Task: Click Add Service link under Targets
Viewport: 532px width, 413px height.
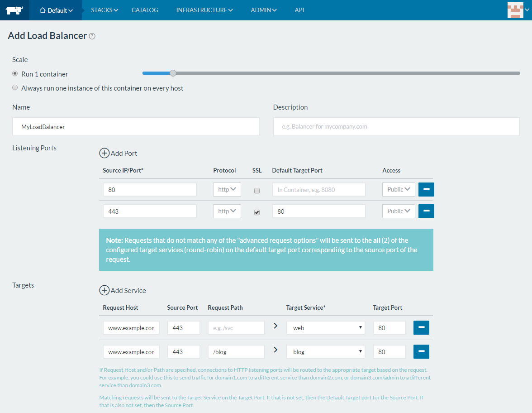Action: (128, 290)
